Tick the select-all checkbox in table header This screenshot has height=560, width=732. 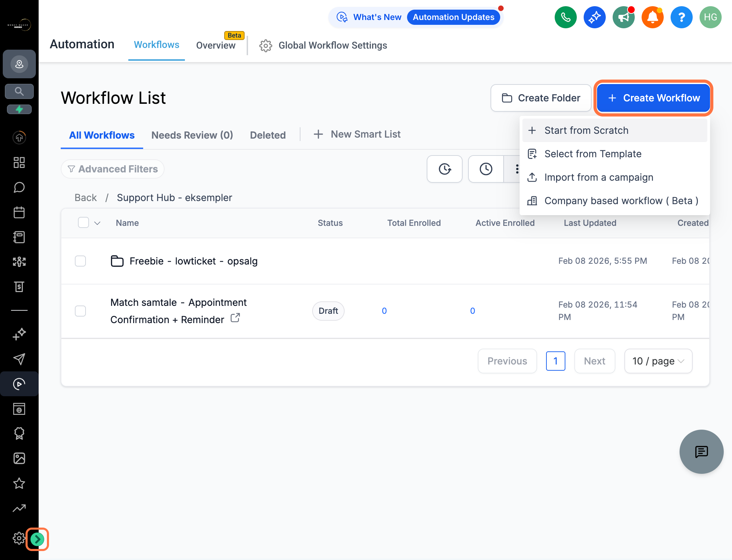[83, 222]
